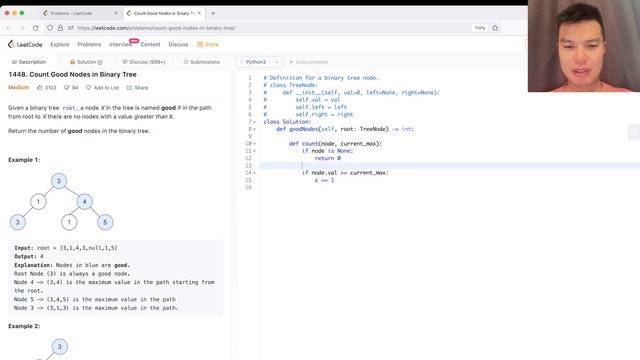Click the pane divider drag handle
This screenshot has height=360, width=640.
pos(234,203)
